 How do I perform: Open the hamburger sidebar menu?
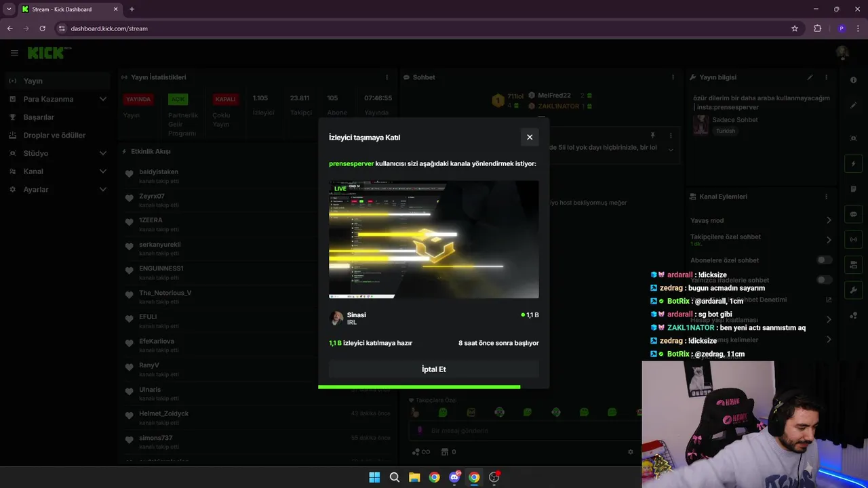[x=14, y=53]
